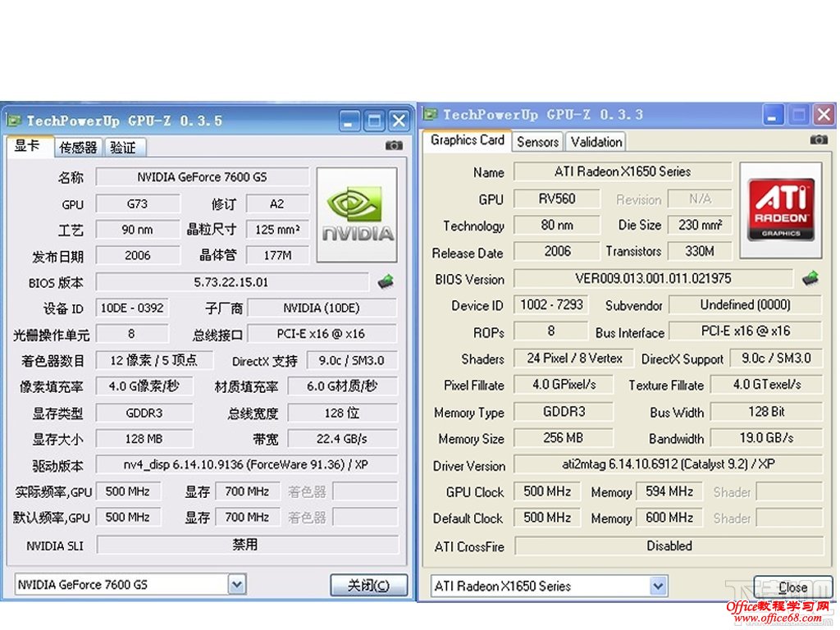Click the 256 MB Memory Size value
Image resolution: width=840 pixels, height=630 pixels.
click(563, 438)
